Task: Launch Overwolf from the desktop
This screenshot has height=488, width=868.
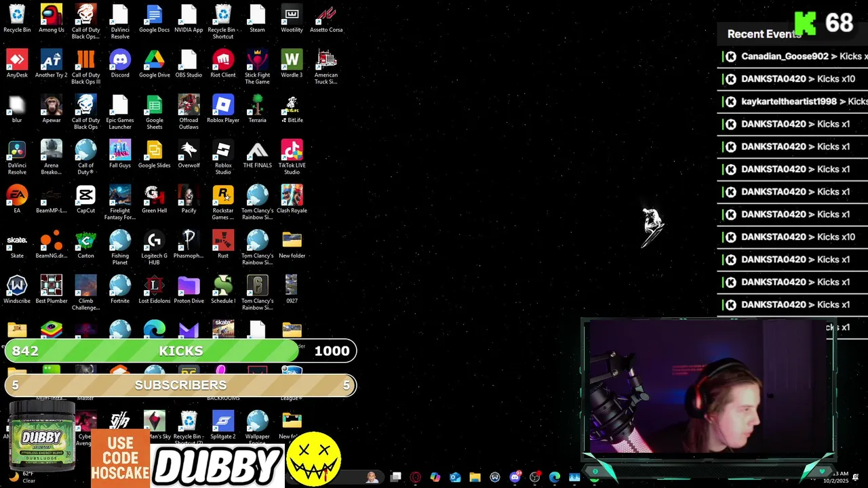Action: [x=189, y=154]
